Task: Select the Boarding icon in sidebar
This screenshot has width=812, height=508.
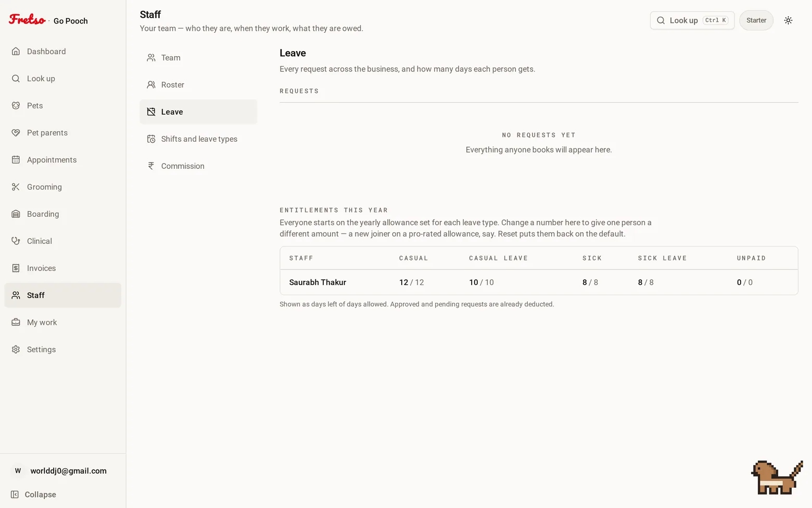Action: (x=16, y=214)
